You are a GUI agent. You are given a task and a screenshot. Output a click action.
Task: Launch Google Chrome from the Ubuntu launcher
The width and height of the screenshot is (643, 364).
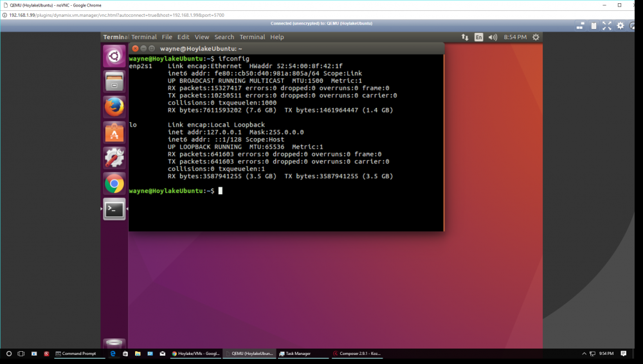[114, 183]
